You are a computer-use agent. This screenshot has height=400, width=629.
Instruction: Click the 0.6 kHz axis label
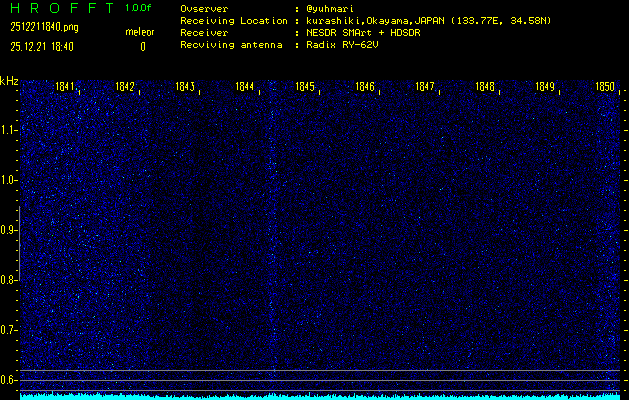point(8,380)
